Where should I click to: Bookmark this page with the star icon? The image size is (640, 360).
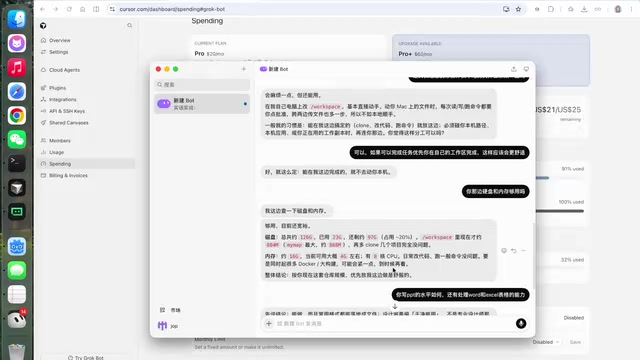pyautogui.click(x=518, y=9)
